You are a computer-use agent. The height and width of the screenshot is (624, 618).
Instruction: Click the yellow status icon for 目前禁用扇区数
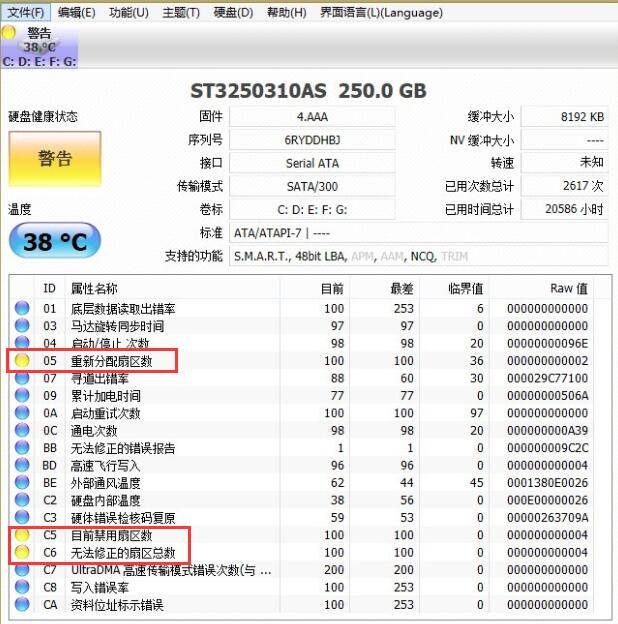[22, 535]
